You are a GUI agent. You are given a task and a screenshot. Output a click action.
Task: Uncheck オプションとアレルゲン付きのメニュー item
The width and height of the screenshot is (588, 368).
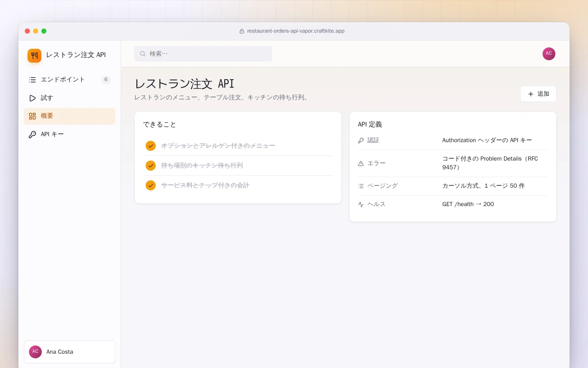pos(151,146)
